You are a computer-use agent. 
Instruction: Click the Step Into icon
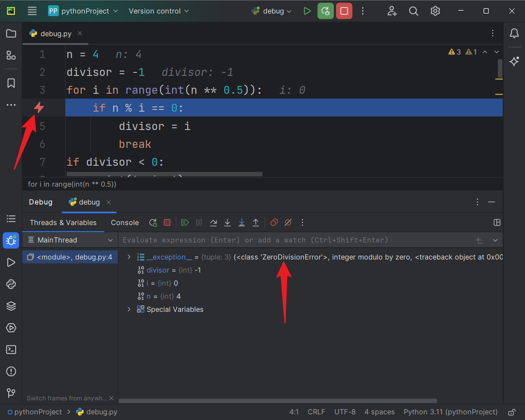[227, 222]
